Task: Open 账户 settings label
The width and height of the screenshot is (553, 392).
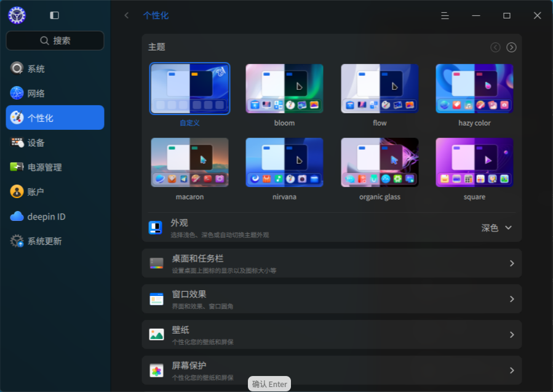Action: tap(36, 192)
